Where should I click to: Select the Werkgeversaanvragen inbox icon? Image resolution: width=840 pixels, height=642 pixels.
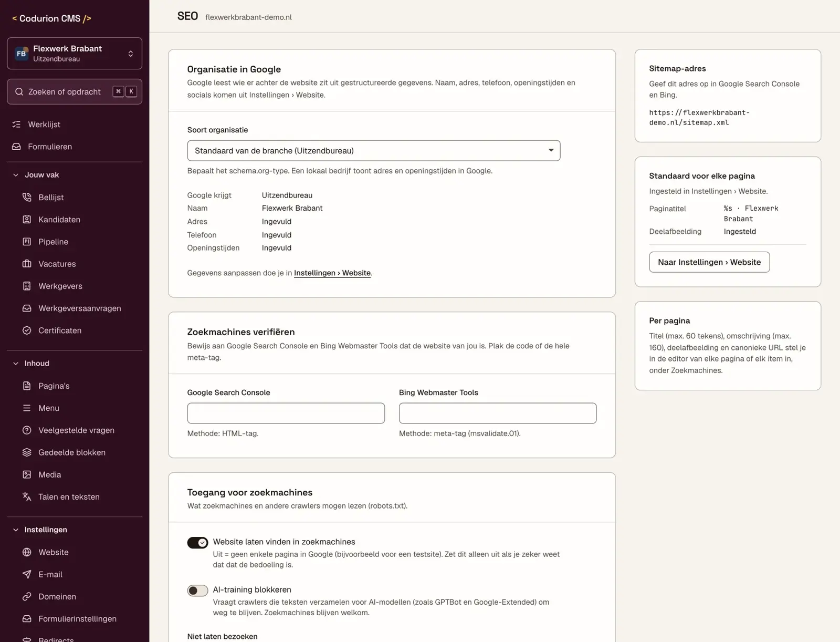coord(27,308)
